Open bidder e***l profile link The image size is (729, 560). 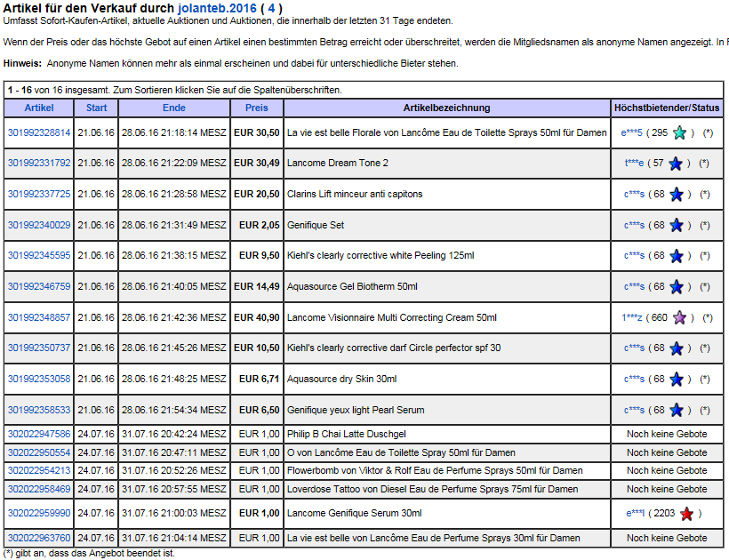[x=635, y=514]
